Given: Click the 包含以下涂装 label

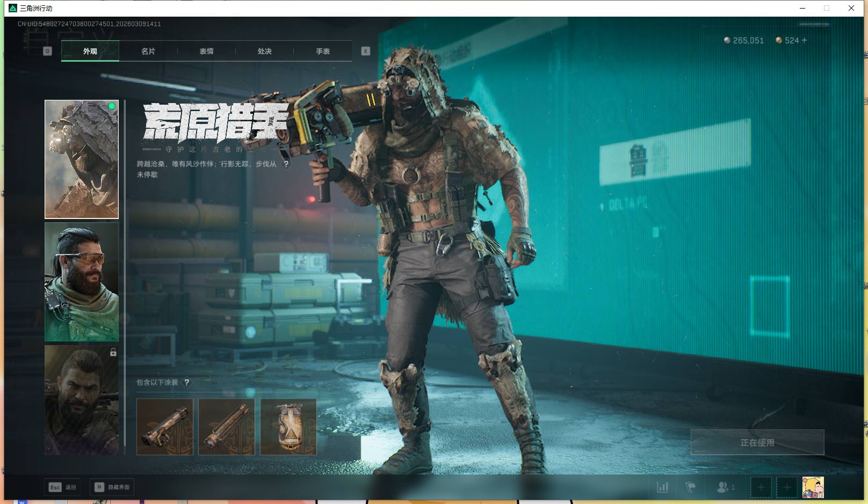Looking at the screenshot, I should 157,383.
